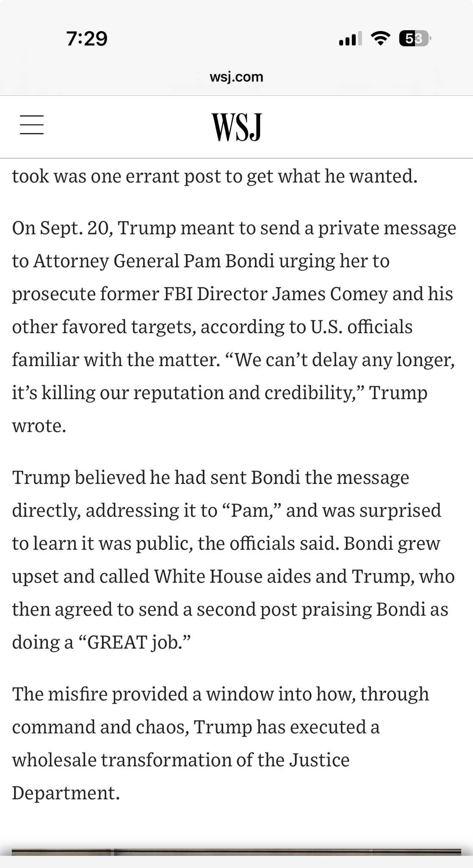The image size is (473, 868).
Task: Tap the cellular signal strength icon
Action: 350,39
